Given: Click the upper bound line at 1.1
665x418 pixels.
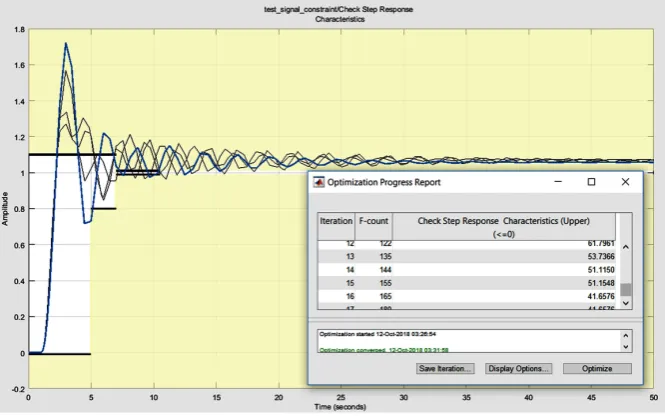Looking at the screenshot, I should (x=71, y=155).
